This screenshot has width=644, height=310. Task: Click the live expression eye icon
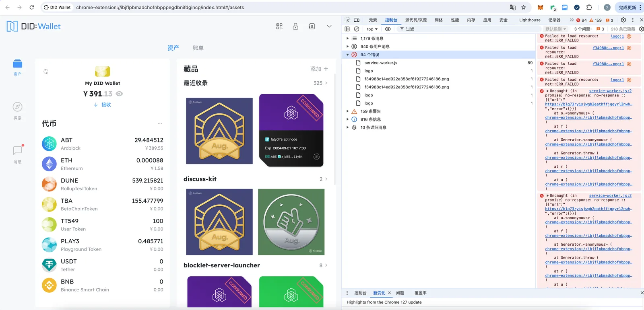pos(388,29)
